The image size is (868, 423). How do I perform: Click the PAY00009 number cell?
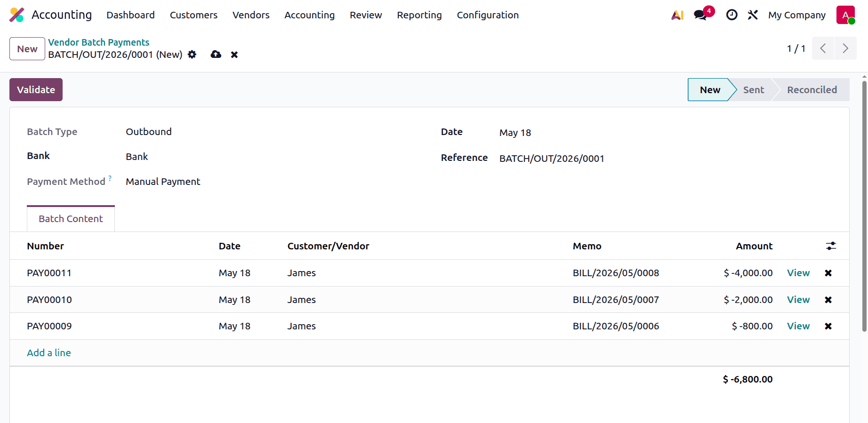(x=49, y=326)
